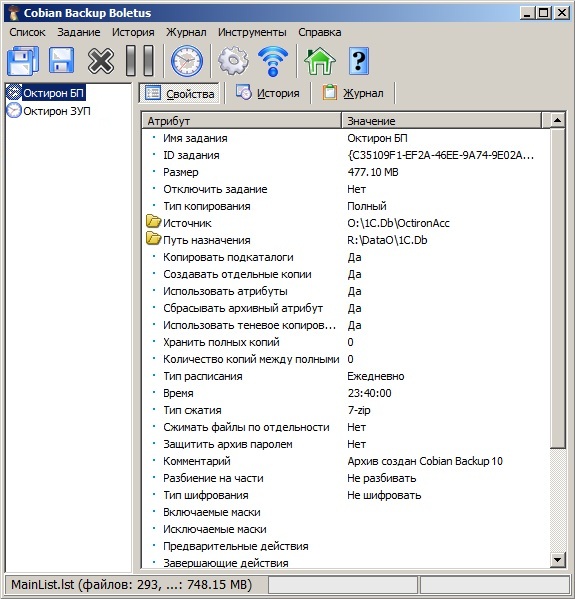The height and width of the screenshot is (599, 575).
Task: Open the Инструменты menu
Action: click(x=252, y=32)
